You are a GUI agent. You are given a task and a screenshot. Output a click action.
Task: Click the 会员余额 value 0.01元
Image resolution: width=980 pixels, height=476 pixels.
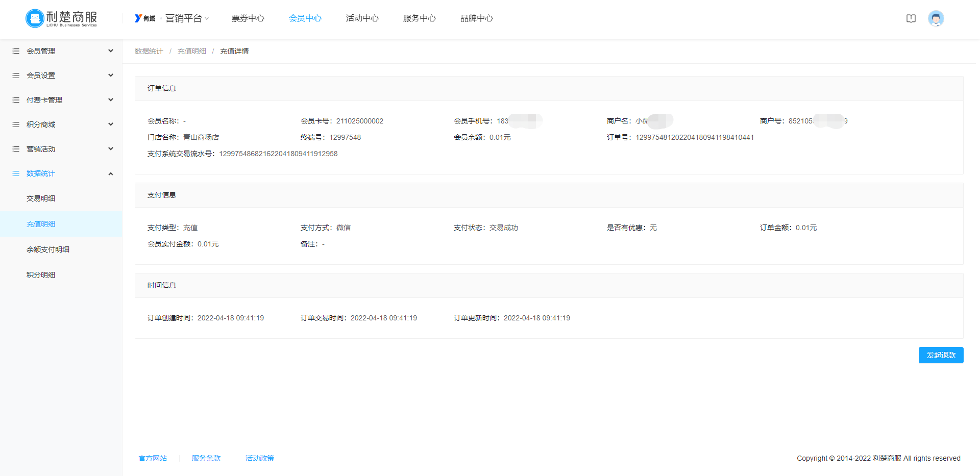pos(500,137)
